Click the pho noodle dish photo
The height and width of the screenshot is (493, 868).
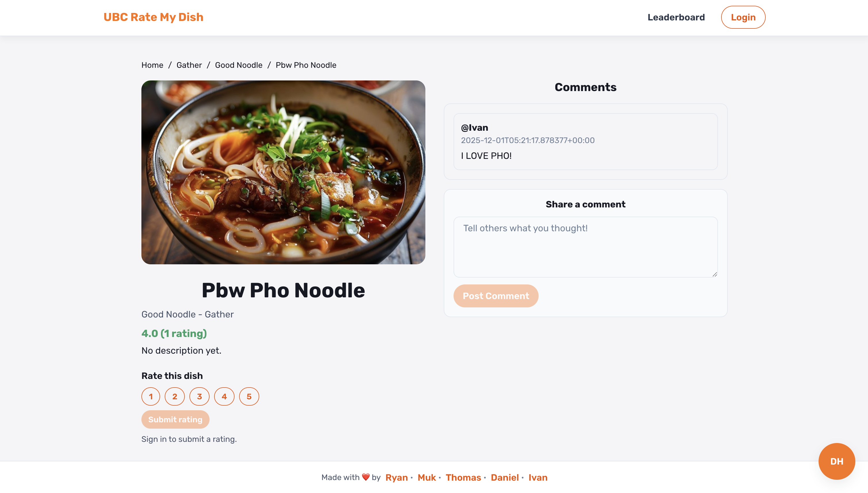[x=283, y=172]
